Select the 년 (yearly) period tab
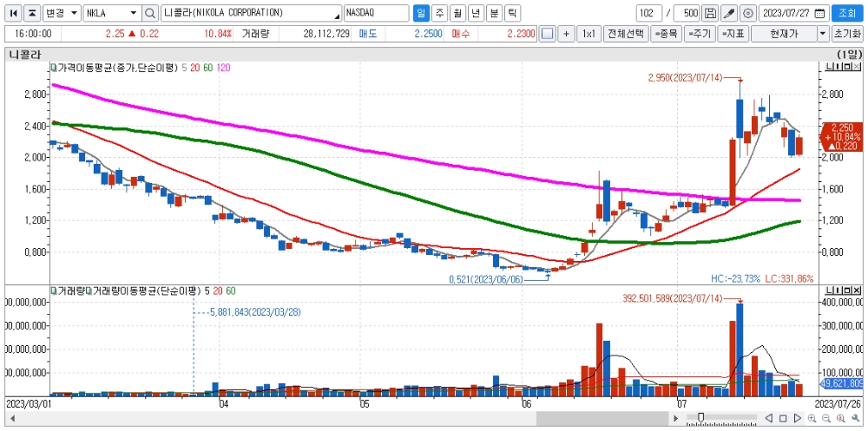This screenshot has width=868, height=431. [476, 13]
